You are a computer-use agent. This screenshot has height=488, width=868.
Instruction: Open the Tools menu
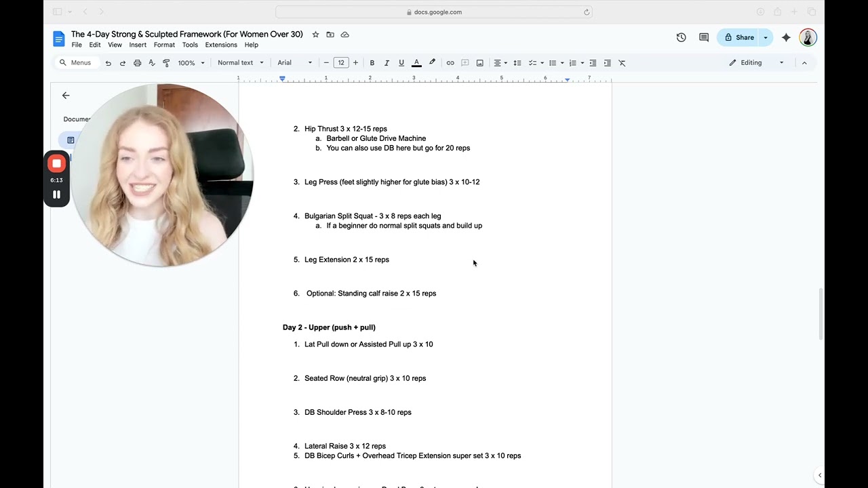(190, 45)
